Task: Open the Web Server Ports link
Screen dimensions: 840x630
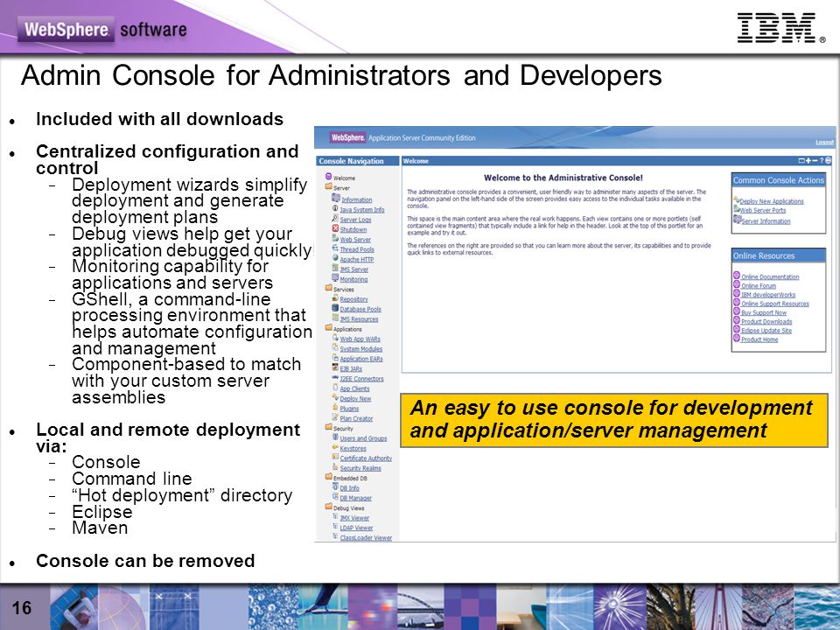Action: 763,211
